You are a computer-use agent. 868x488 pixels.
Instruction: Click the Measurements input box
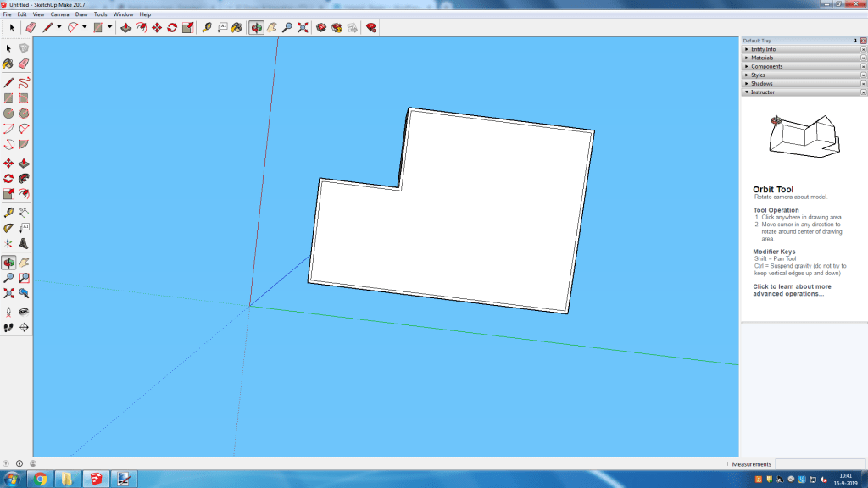pos(817,463)
